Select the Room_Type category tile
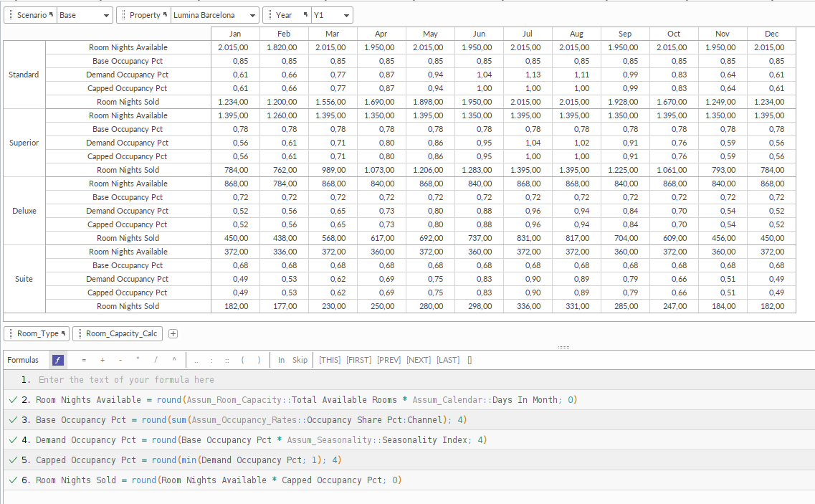Image resolution: width=815 pixels, height=504 pixels. pos(37,334)
